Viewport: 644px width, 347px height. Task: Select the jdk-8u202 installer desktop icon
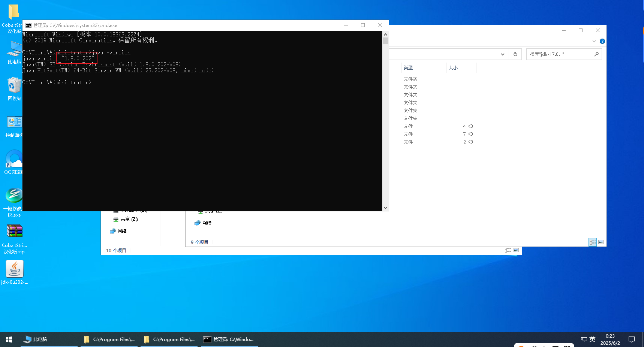15,272
